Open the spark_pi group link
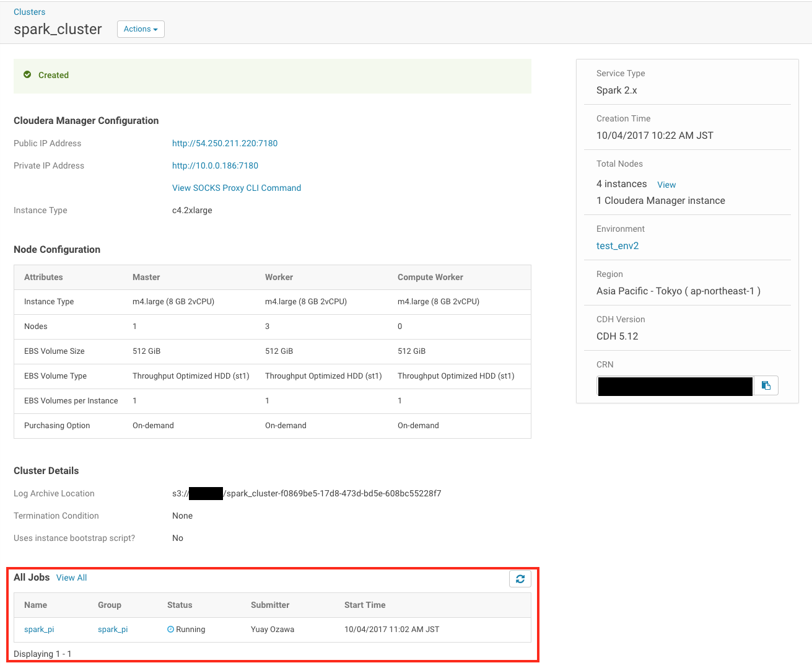 point(112,629)
